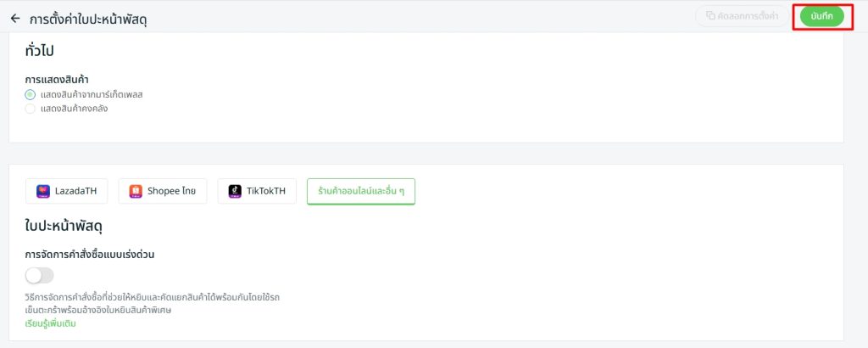Click the copy icon beside คัดลอกการตั้งค่า

(x=710, y=17)
